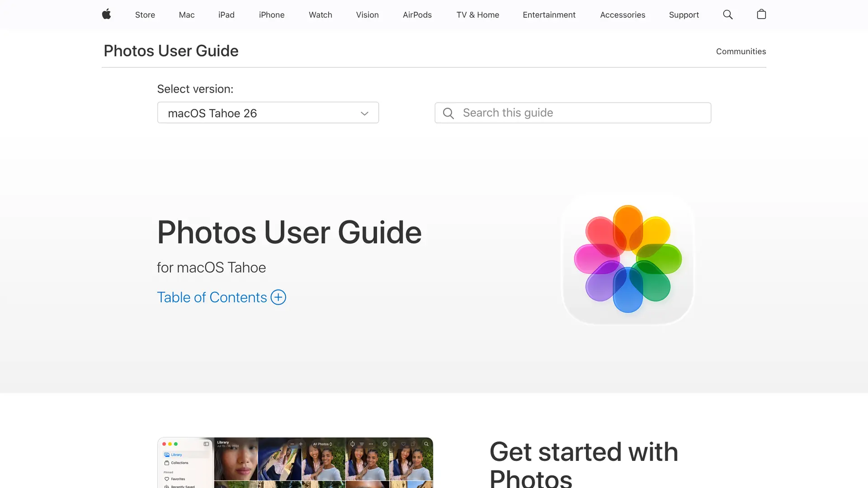Click the search magnifier icon in nav bar
Image resolution: width=868 pixels, height=488 pixels.
click(728, 14)
